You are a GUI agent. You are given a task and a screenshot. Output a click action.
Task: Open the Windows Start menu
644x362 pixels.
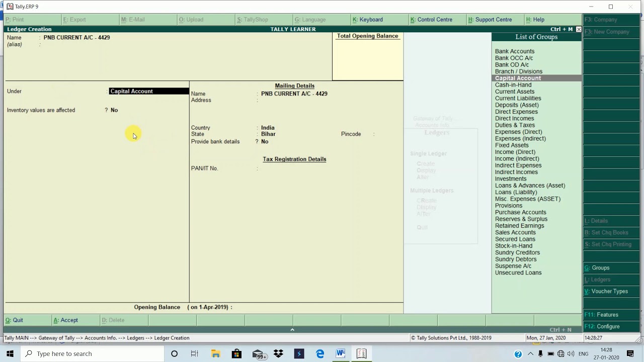(x=10, y=353)
